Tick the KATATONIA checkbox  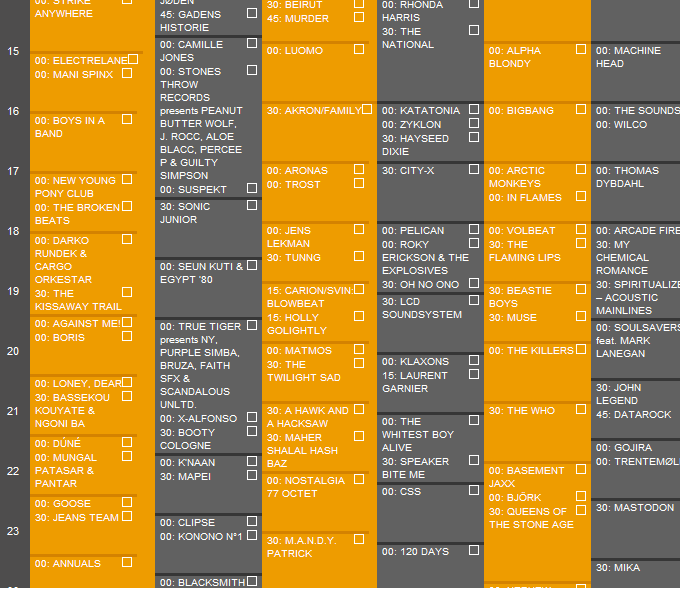[x=474, y=109]
